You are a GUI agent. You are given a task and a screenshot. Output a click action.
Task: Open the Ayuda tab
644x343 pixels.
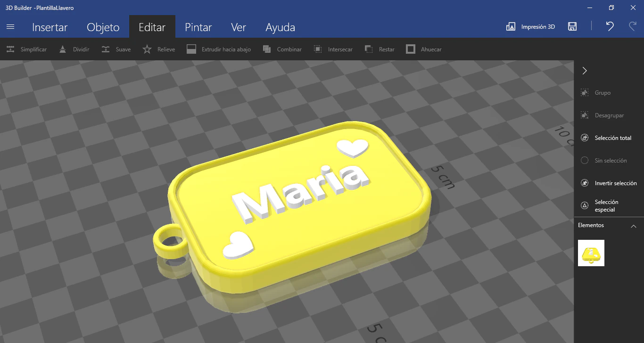coord(280,27)
